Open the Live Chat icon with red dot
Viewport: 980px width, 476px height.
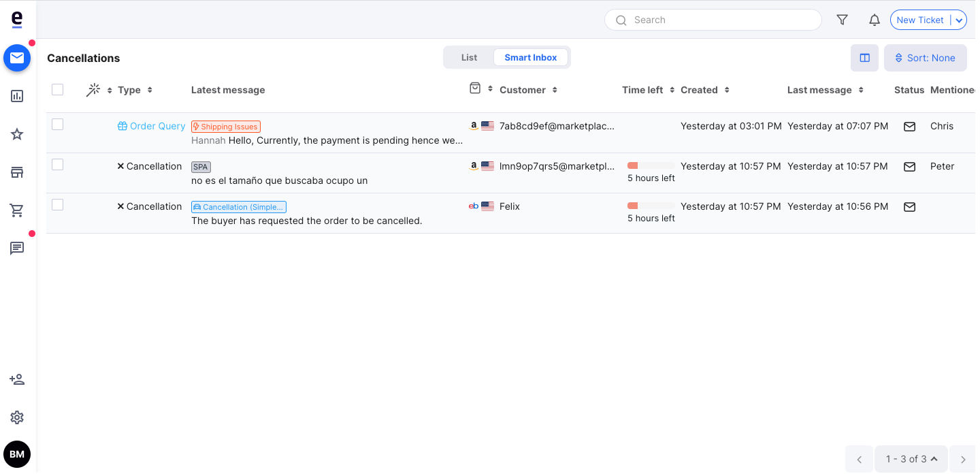[17, 249]
